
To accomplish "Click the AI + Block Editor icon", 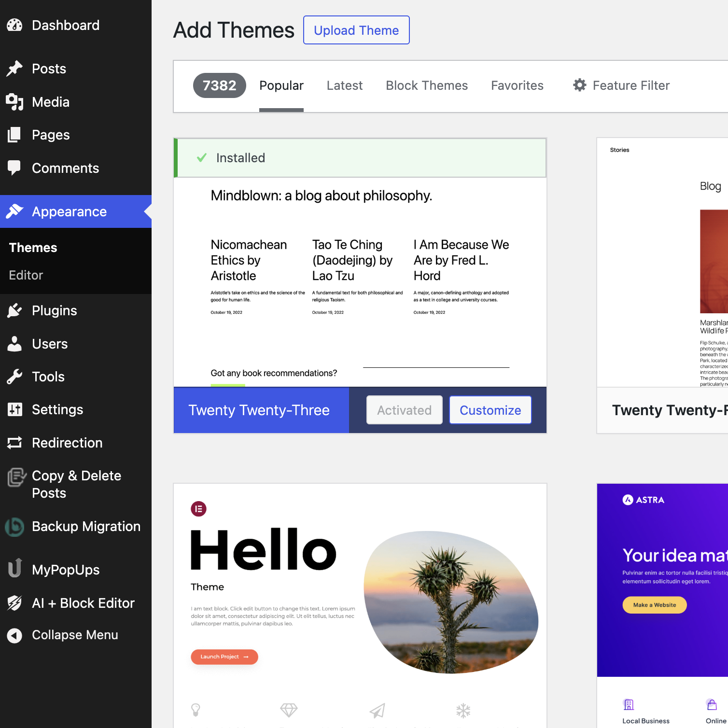I will point(14,603).
